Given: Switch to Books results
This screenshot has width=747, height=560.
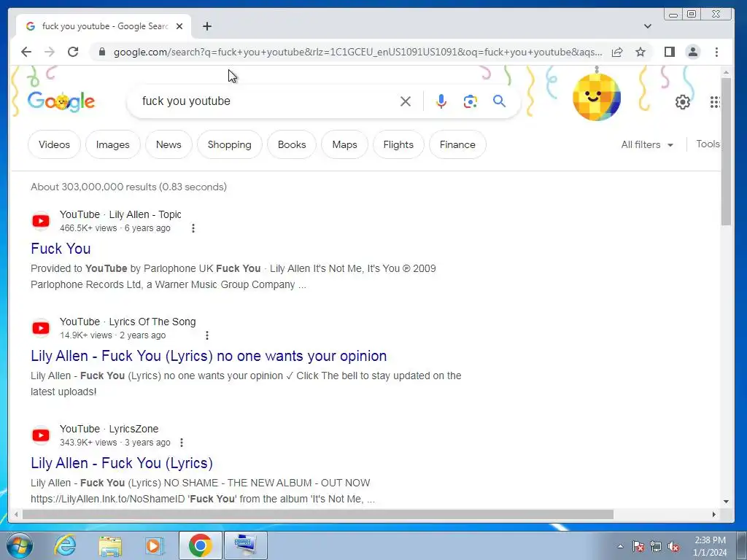Looking at the screenshot, I should [x=292, y=144].
